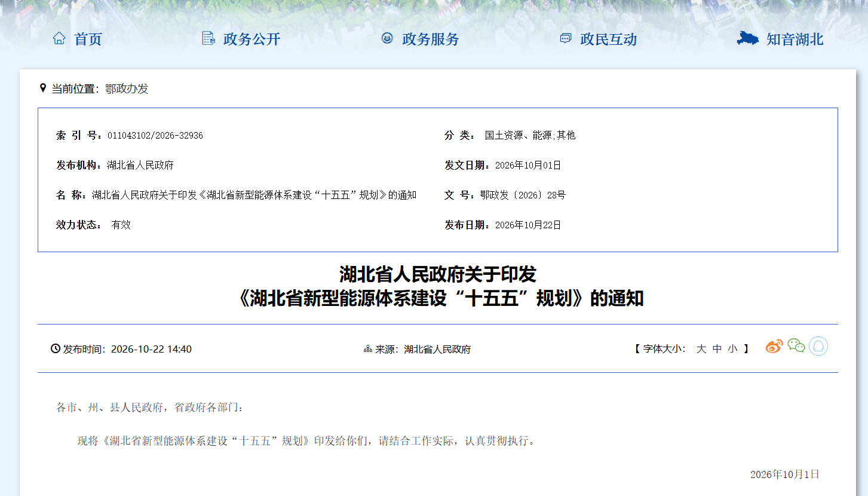Click the document icon beside 政务公开

[x=208, y=39]
